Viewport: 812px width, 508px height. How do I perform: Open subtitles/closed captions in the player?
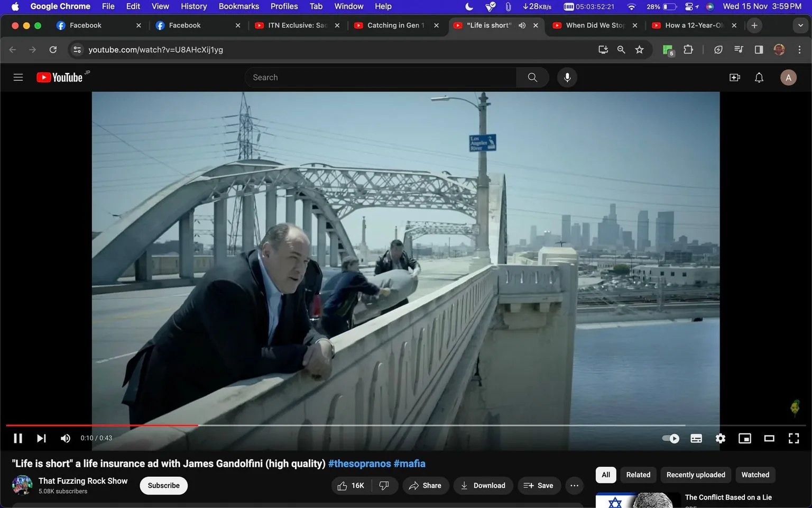coord(696,438)
